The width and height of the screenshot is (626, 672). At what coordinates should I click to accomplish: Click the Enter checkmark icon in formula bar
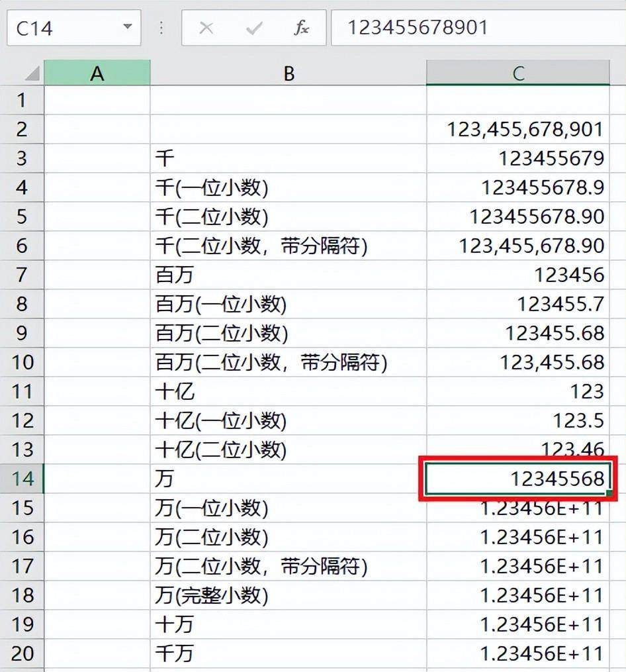coord(254,28)
